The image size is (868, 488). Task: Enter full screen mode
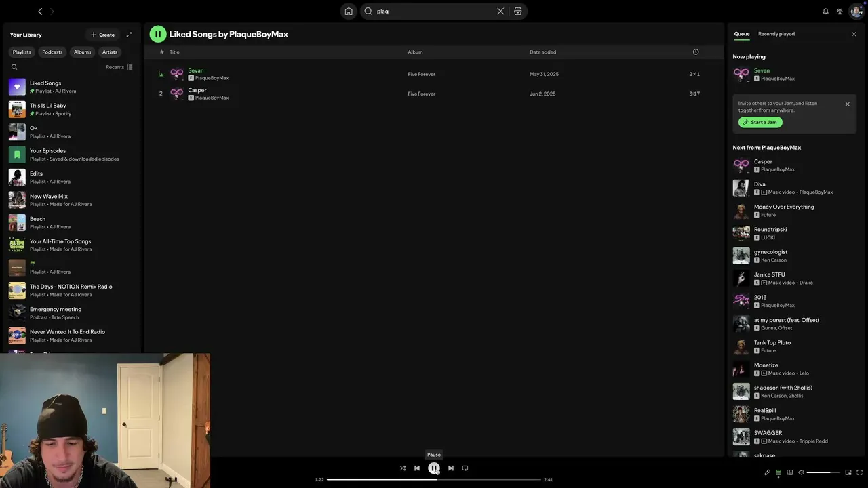click(x=859, y=472)
